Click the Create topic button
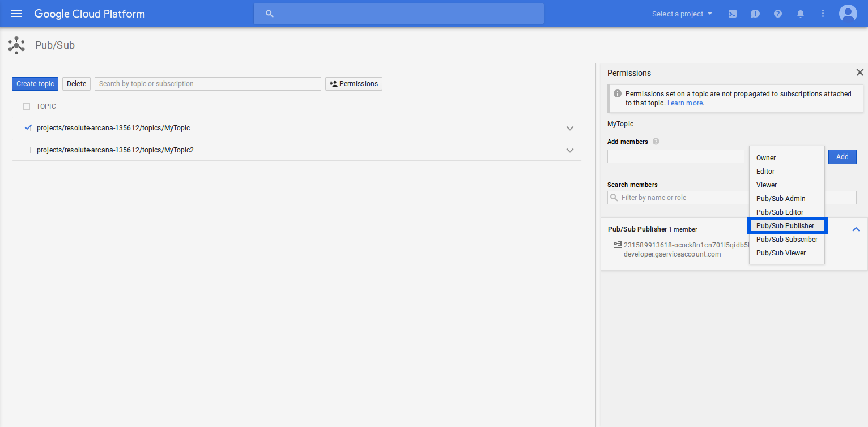The image size is (868, 427). tap(35, 84)
